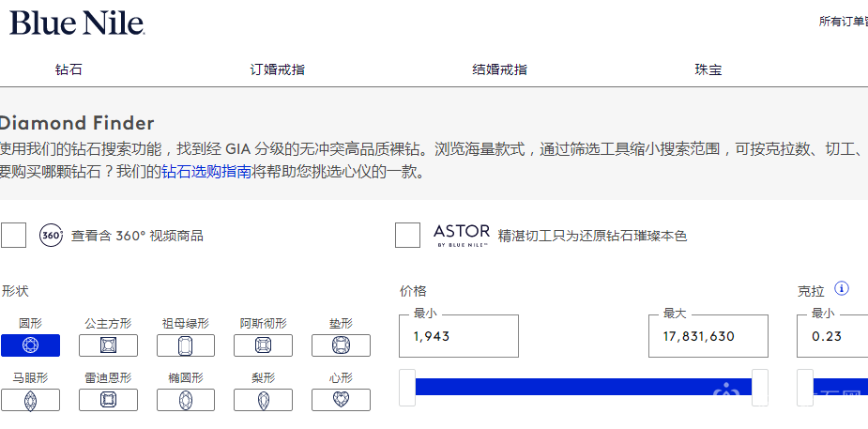868x429 pixels.
Task: Choose the 公主方形 princess shape icon
Action: pos(108,345)
